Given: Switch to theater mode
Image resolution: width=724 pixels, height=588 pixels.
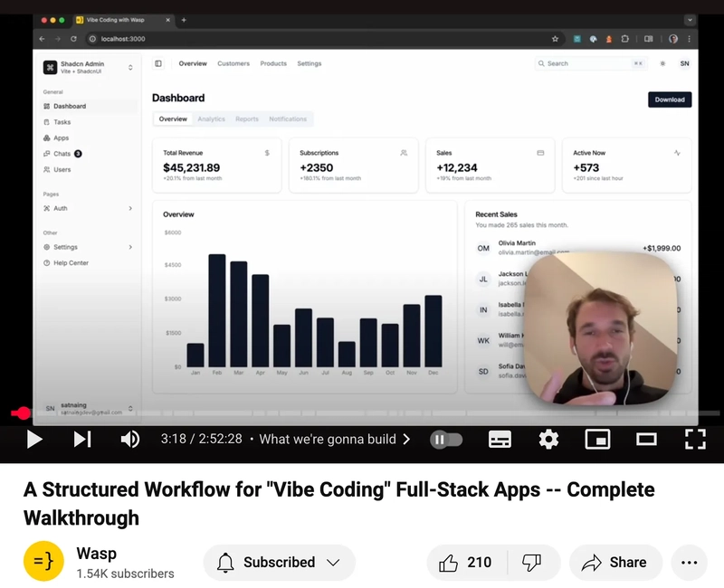Looking at the screenshot, I should point(646,439).
